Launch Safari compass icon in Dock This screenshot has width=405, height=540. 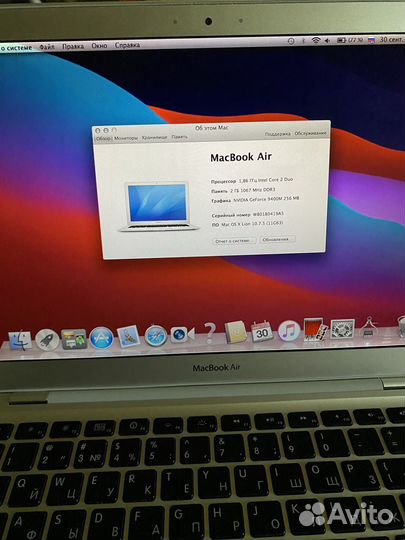point(156,335)
